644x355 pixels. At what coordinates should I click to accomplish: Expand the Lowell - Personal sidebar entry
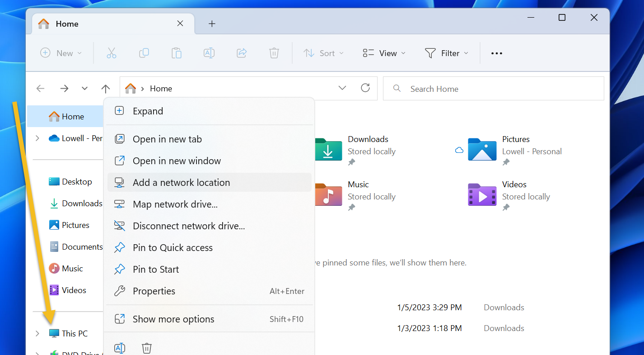(x=37, y=138)
